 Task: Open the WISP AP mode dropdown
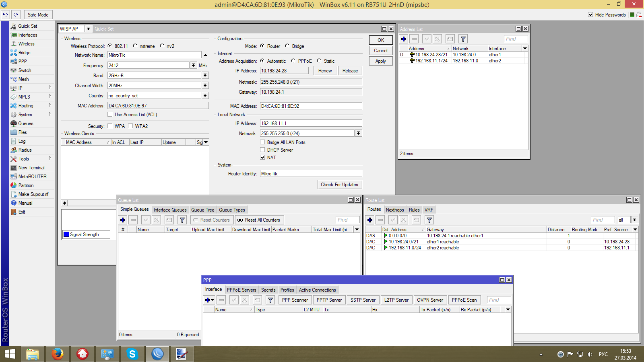(88, 29)
